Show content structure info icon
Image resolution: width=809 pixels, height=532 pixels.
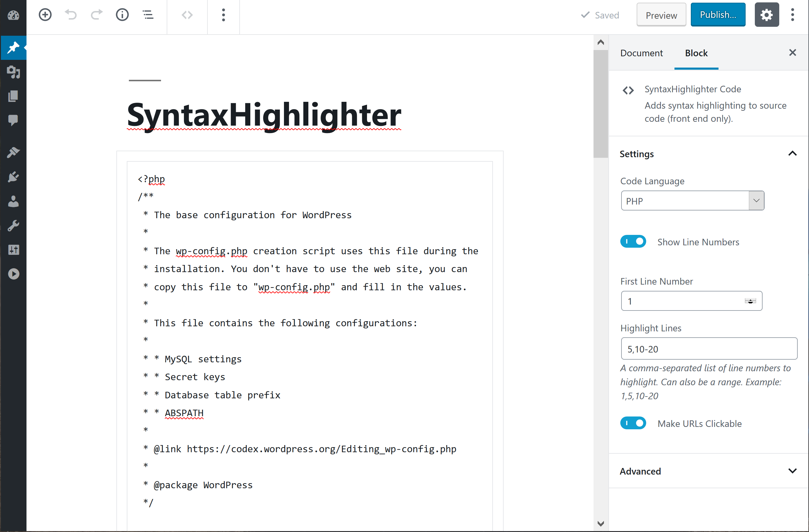[122, 15]
